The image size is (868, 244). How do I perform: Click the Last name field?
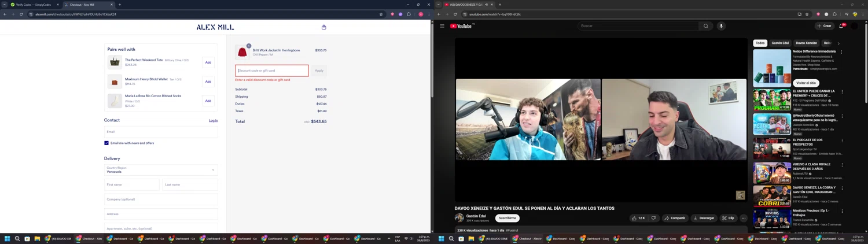(x=190, y=184)
